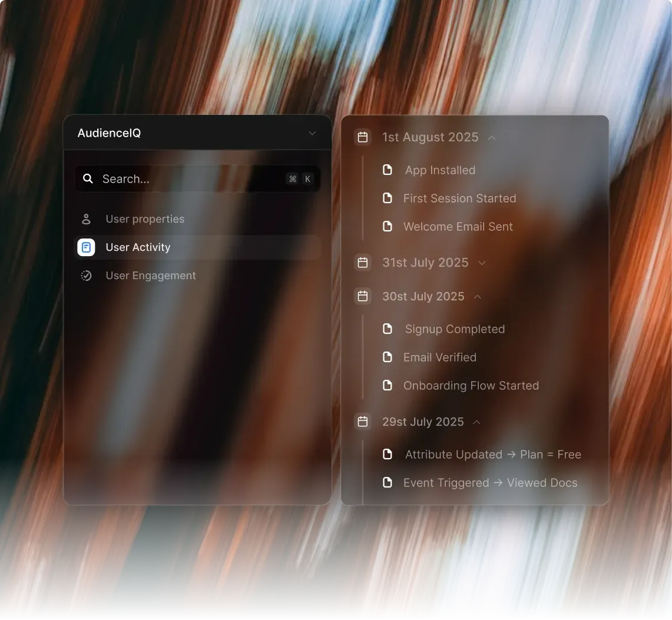Click the User Engagement circular check icon
The image size is (672, 620).
pyautogui.click(x=86, y=276)
